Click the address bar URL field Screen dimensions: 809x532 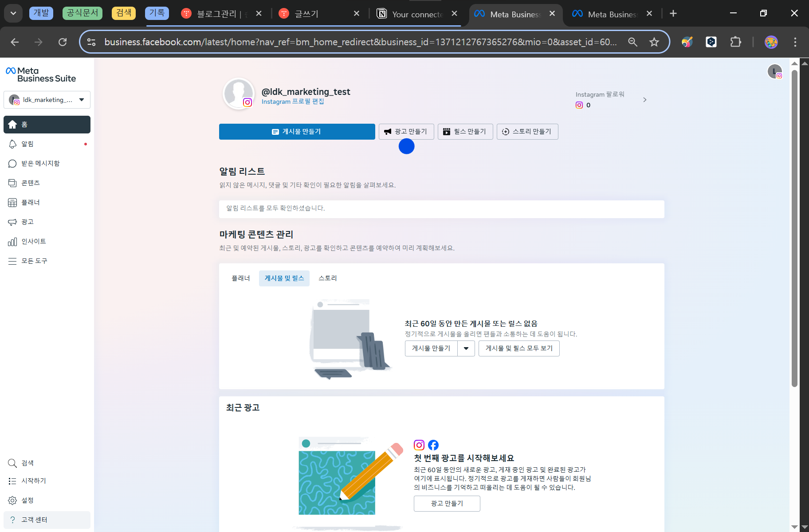point(360,42)
